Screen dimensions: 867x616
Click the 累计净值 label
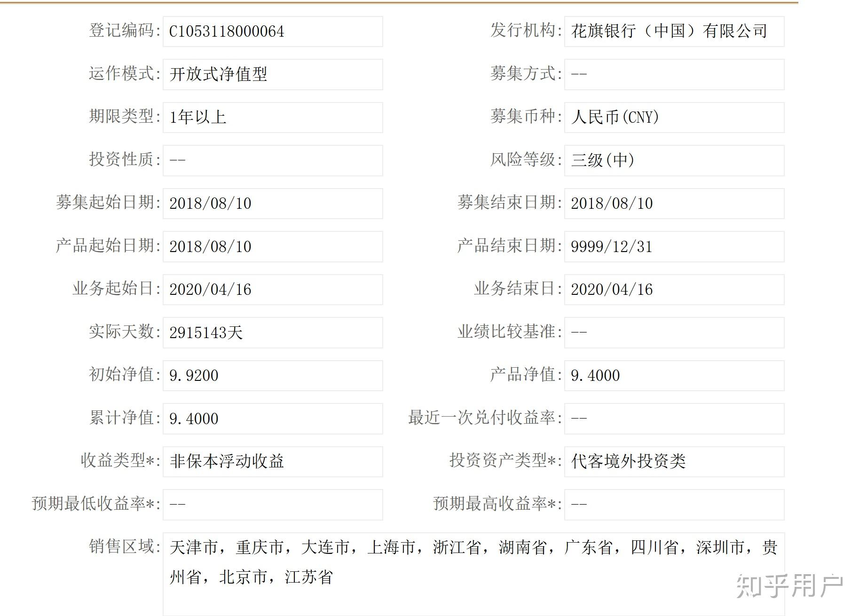125,418
